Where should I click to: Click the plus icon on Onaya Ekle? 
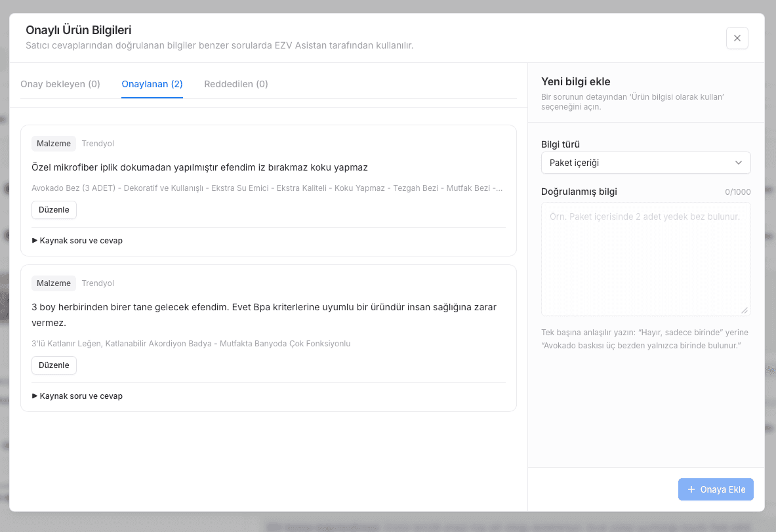click(691, 489)
